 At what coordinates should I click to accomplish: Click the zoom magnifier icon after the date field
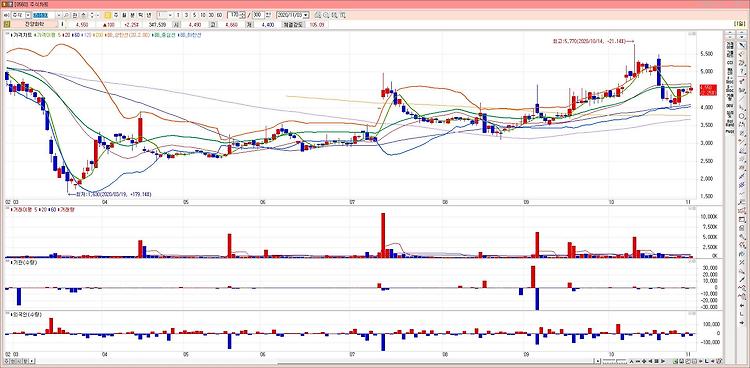[326, 15]
